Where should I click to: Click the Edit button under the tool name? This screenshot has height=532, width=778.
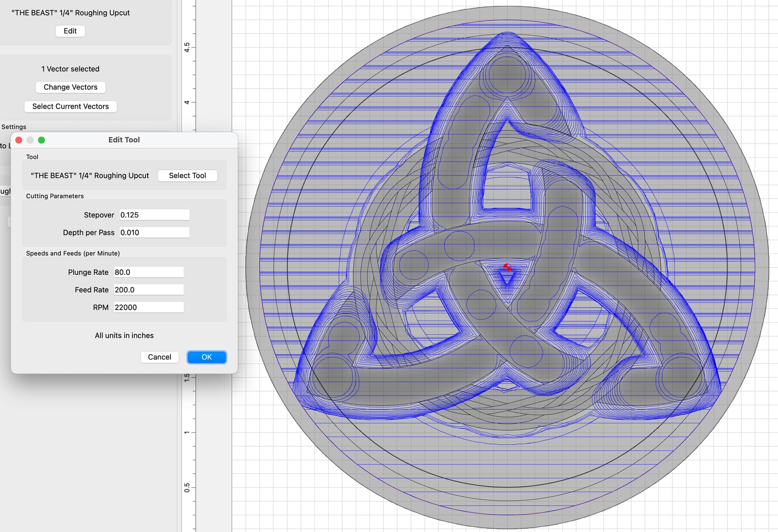pos(70,31)
